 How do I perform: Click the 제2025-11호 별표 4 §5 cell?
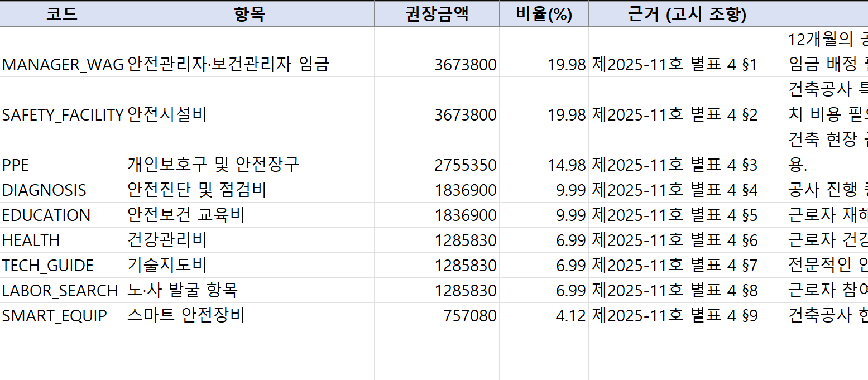point(687,215)
